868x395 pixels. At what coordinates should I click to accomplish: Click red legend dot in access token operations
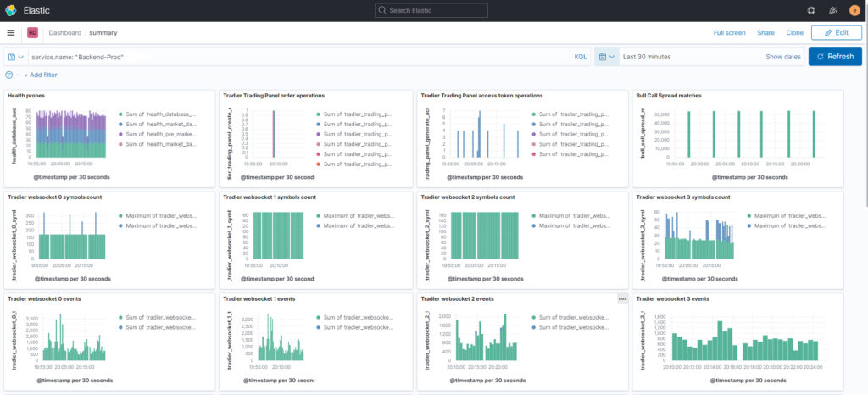click(533, 153)
